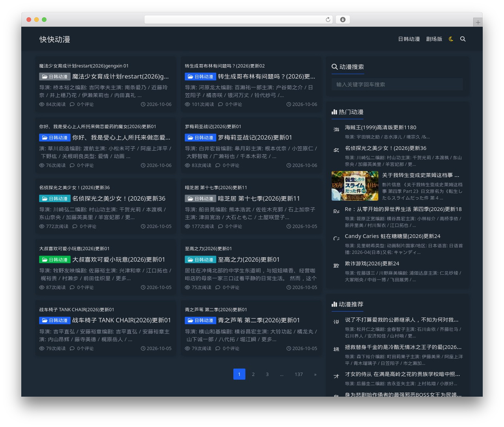504x427 pixels.
Task: Click the comment count on 名侦探光之美少女 card
Action: 84,226
